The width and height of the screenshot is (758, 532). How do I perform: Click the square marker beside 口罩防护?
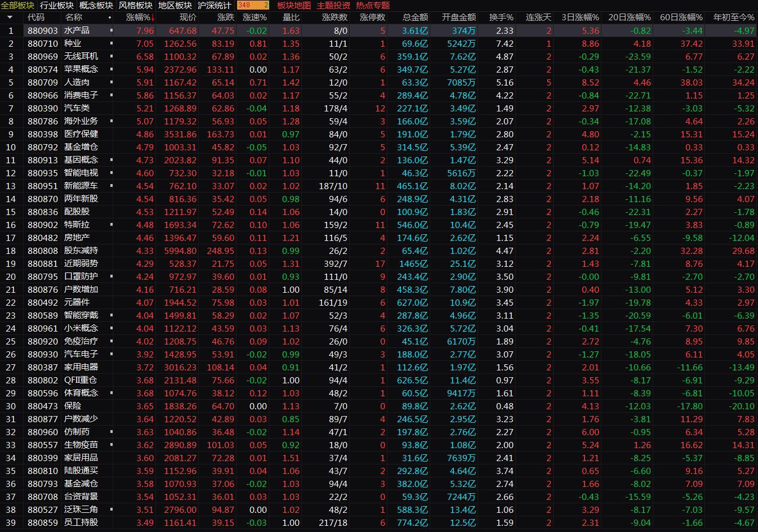click(112, 276)
